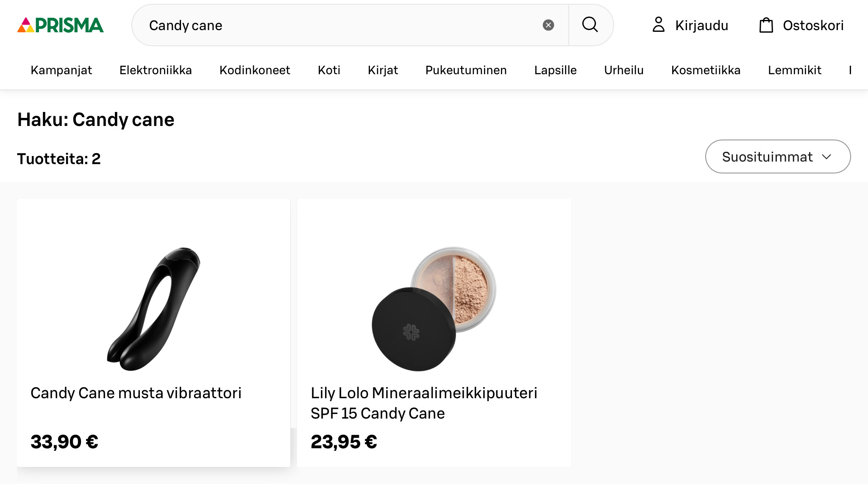Click inside the Candy cane search field
Screen dimensions: 868x486
point(339,25)
